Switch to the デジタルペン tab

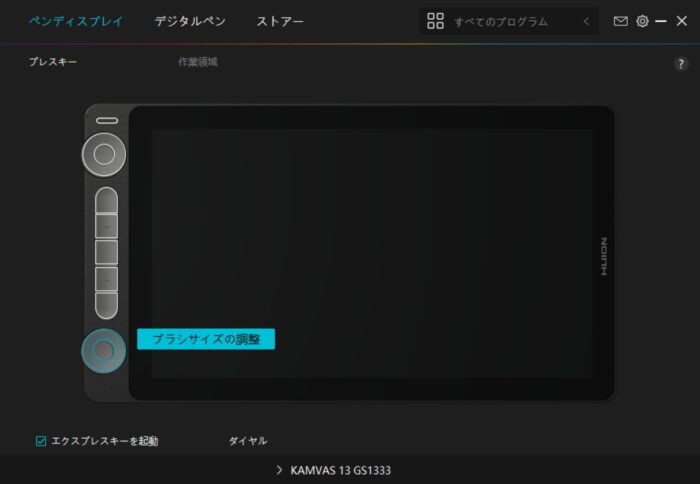[x=190, y=21]
